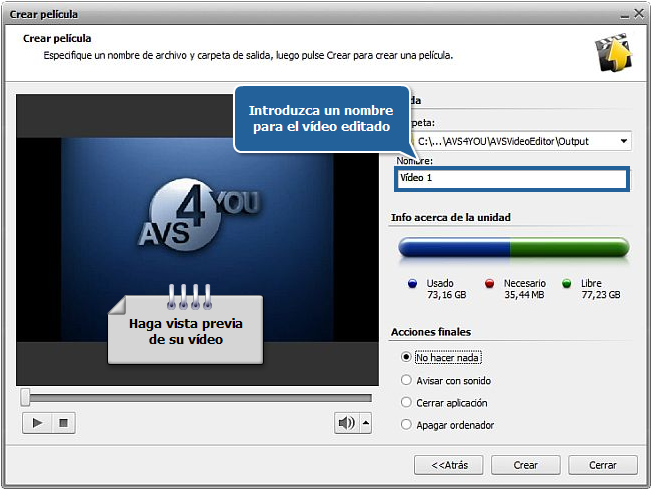Click the 73,16 GB used value
Viewport: 652px width, 490px height.
tap(447, 295)
